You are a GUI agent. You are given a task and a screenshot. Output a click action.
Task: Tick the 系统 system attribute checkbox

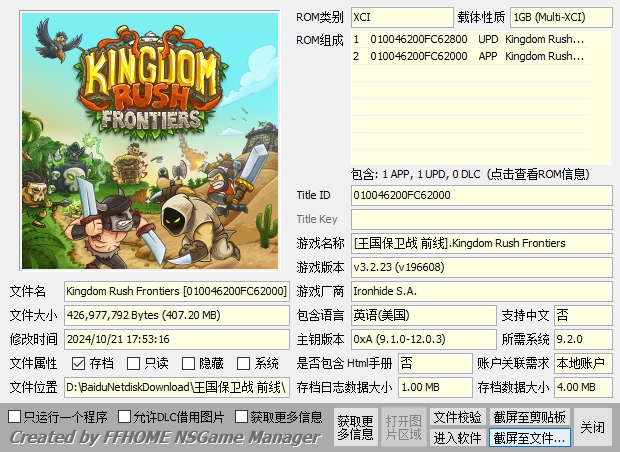(243, 364)
